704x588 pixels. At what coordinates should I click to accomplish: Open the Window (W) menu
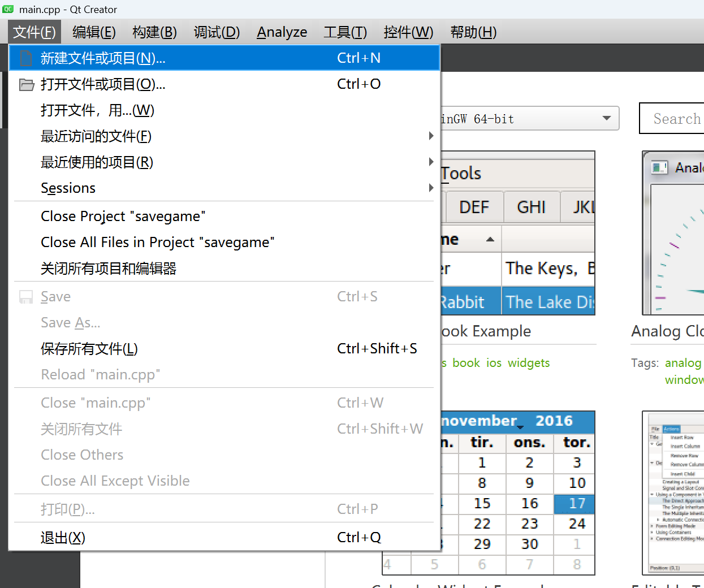pos(408,32)
